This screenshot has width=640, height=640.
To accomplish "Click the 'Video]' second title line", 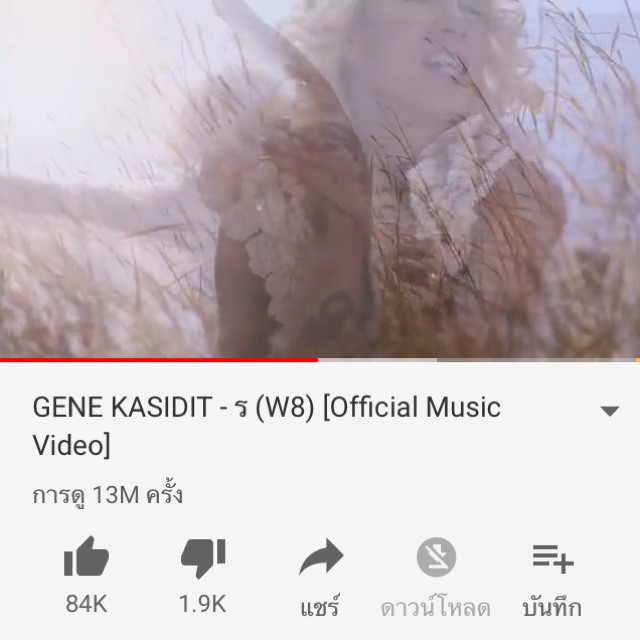I will [x=72, y=445].
